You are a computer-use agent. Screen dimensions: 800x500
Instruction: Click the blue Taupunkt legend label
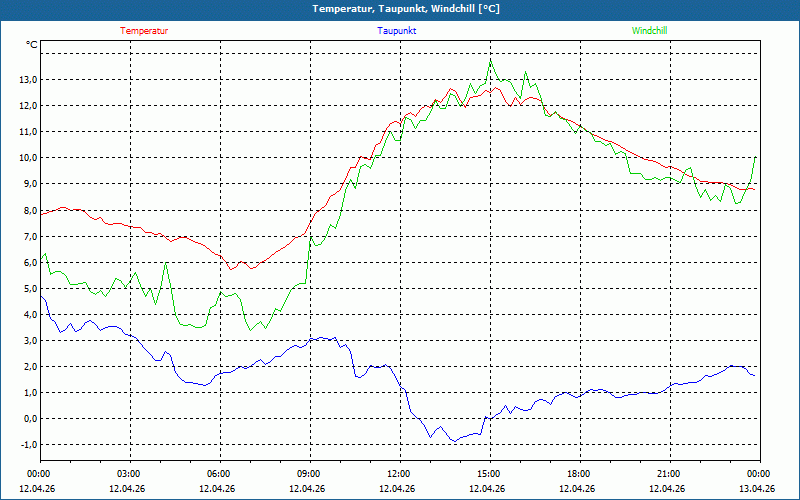(396, 31)
